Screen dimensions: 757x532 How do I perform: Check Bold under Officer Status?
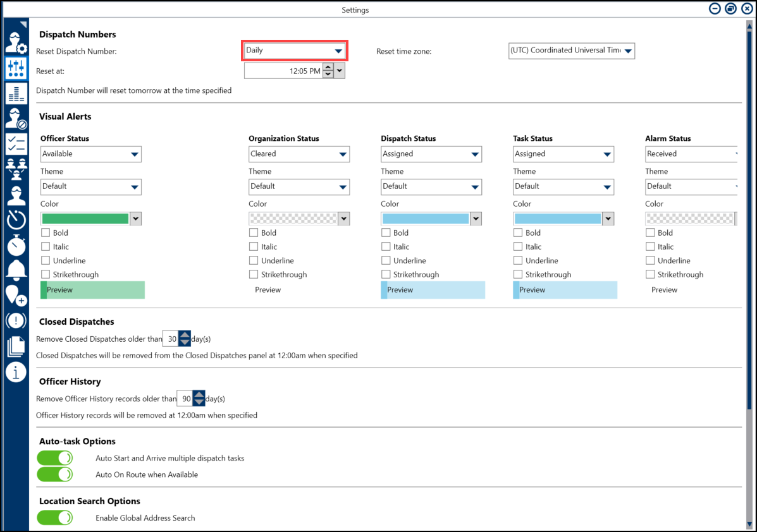click(46, 233)
